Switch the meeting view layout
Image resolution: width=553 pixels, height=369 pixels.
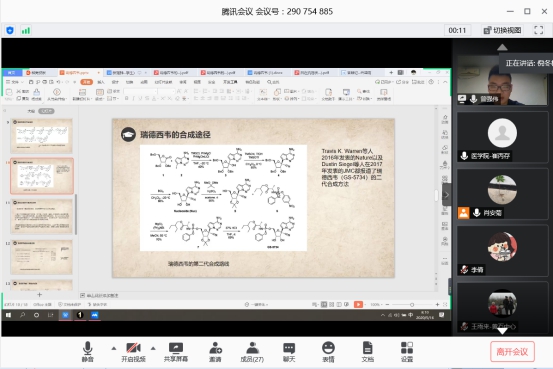pyautogui.click(x=502, y=30)
